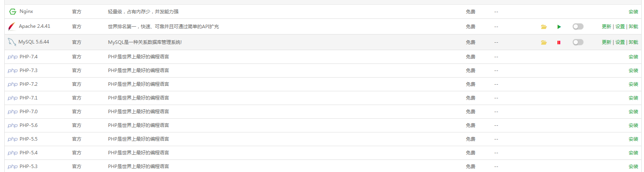Open the Apache folder icon
This screenshot has height=172, width=644.
coord(543,27)
